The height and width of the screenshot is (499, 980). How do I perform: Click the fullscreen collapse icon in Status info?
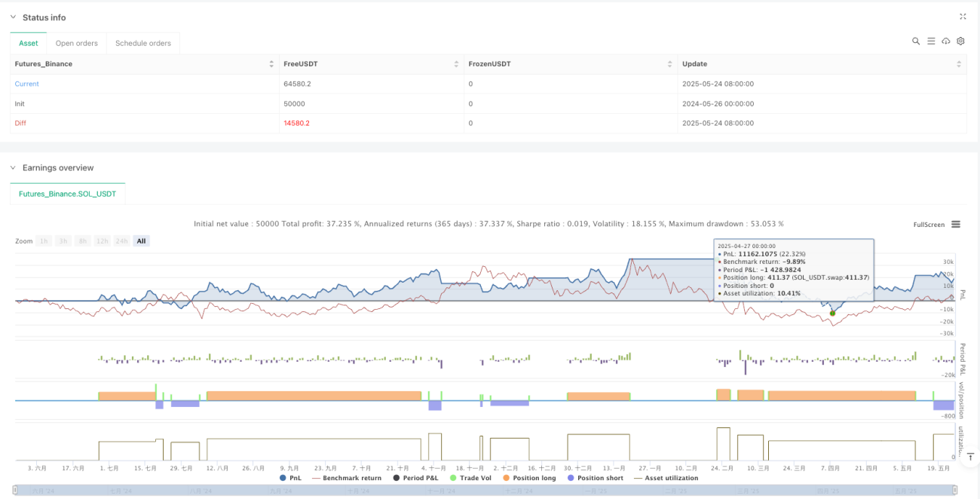963,17
